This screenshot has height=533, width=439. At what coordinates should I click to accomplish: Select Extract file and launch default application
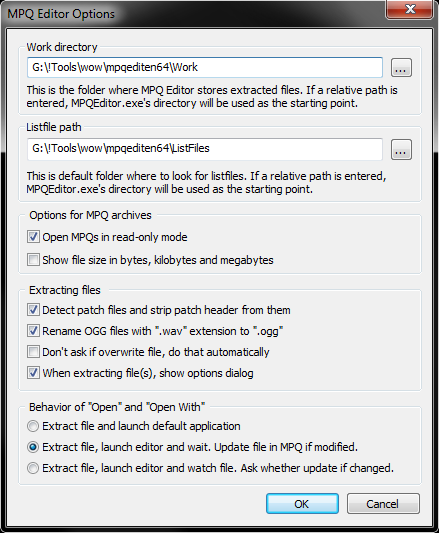pyautogui.click(x=33, y=426)
